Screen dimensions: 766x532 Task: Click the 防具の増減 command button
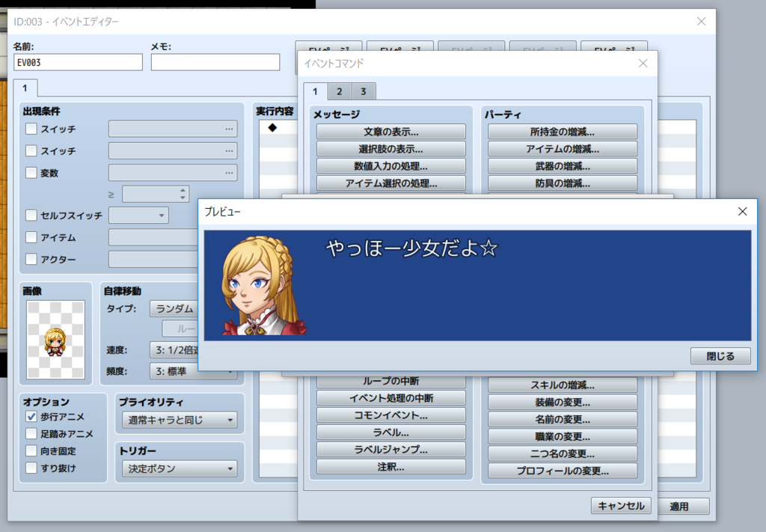[x=563, y=183]
